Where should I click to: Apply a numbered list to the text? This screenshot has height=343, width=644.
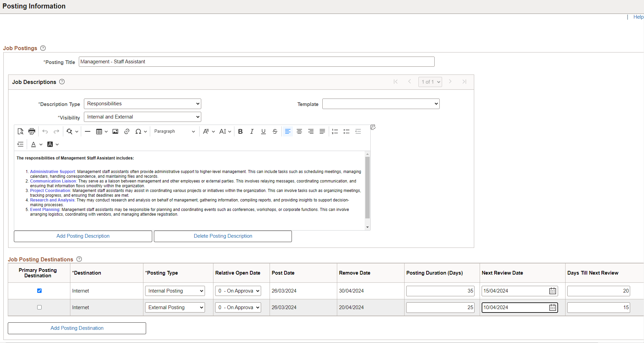coord(335,131)
